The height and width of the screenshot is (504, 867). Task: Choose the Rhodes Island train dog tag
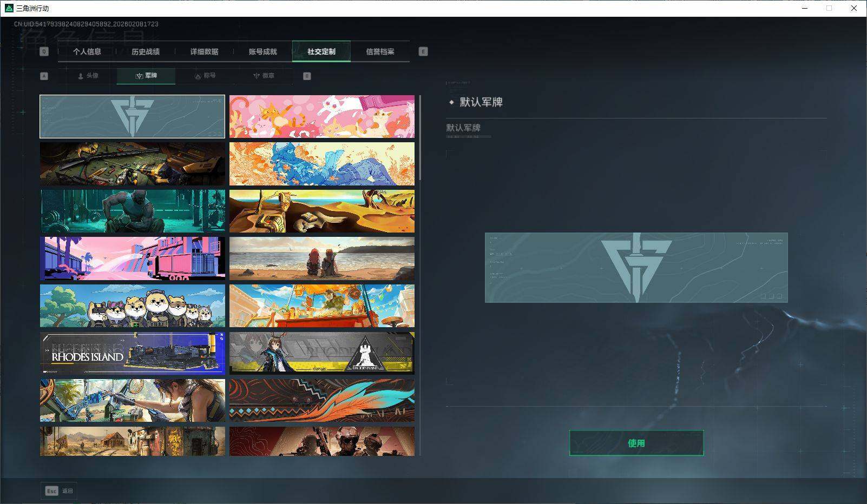tap(132, 353)
